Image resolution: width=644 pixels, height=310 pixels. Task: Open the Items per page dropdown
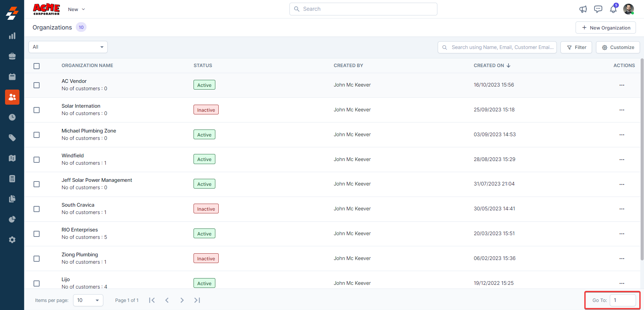pyautogui.click(x=88, y=300)
